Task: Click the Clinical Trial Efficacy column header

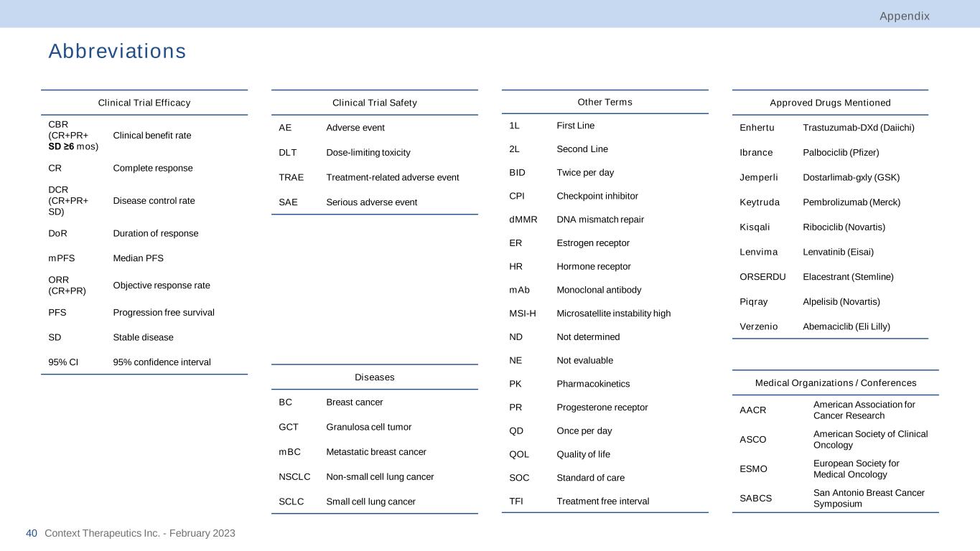Action: (144, 103)
